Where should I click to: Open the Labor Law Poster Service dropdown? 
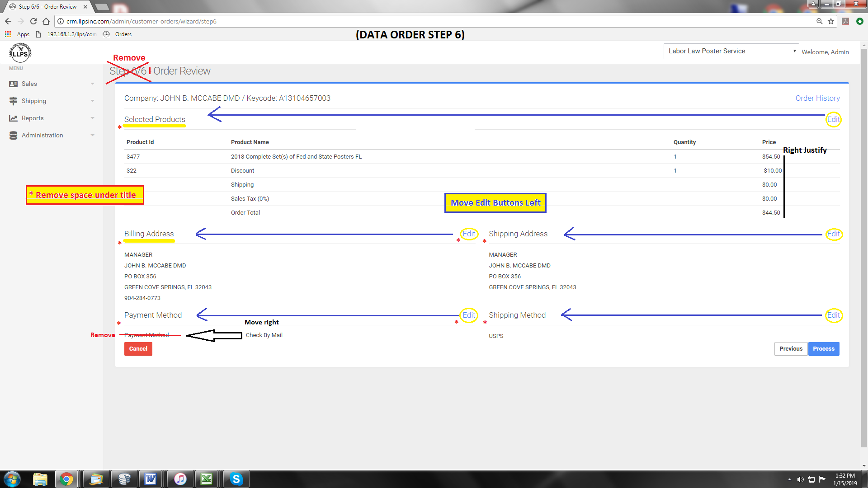(x=731, y=51)
